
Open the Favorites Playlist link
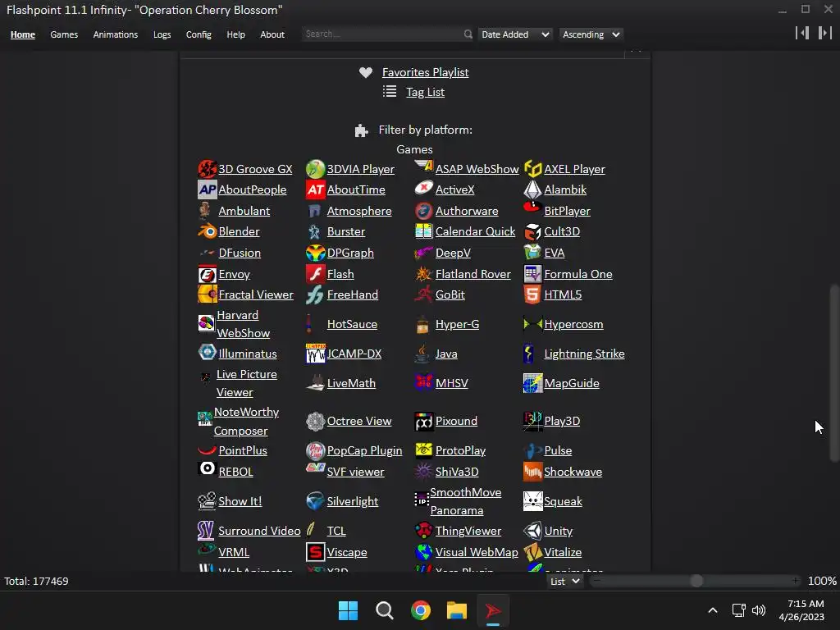[426, 72]
